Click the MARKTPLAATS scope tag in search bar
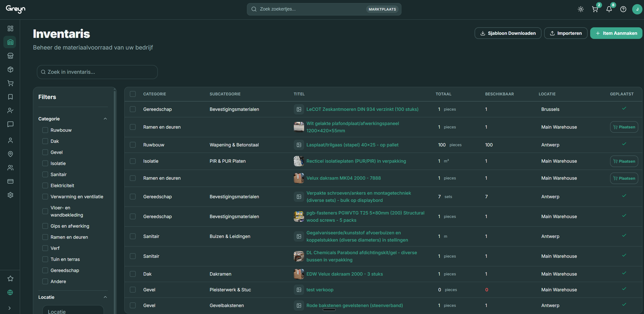The width and height of the screenshot is (644, 314). tap(382, 9)
